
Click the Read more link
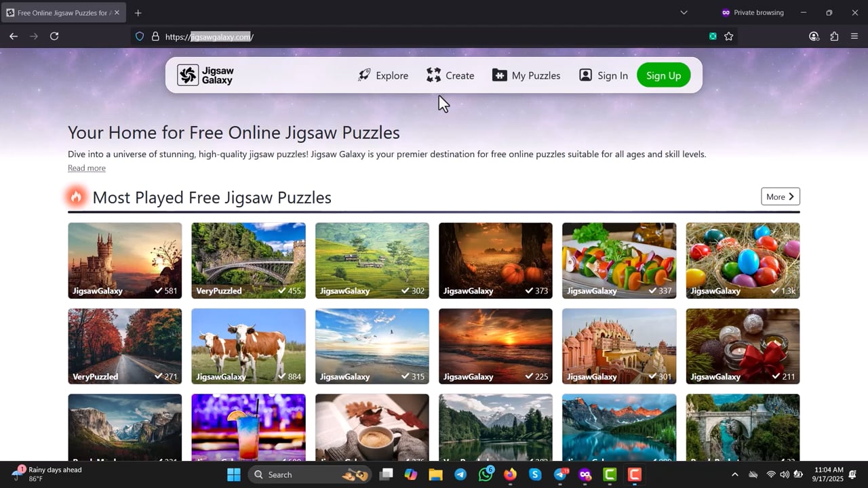click(87, 168)
